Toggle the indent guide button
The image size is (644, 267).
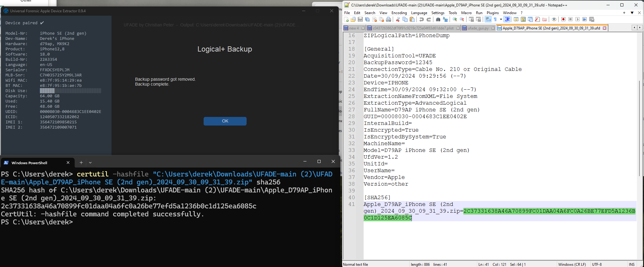(507, 19)
